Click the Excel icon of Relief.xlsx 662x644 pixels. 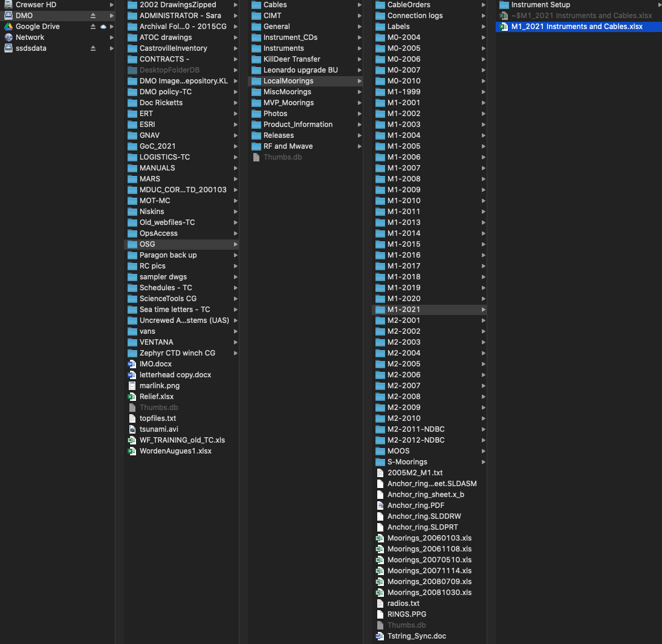(x=132, y=397)
